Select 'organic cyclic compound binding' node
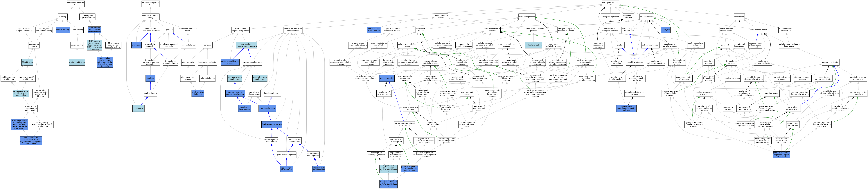 tap(24, 30)
